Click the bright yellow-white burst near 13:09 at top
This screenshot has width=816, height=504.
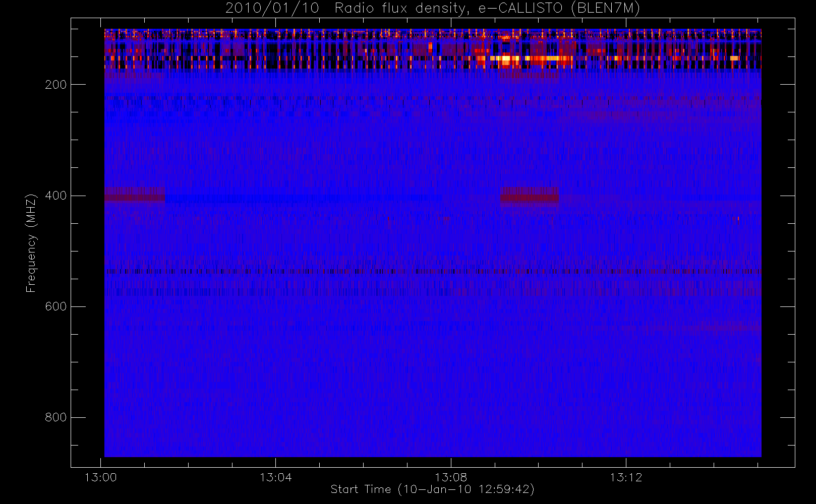506,58
